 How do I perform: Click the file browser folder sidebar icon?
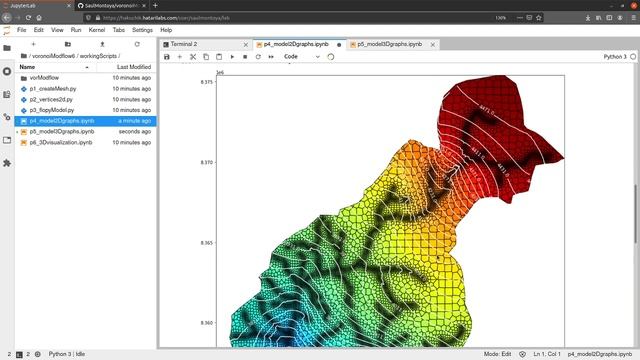[x=7, y=48]
